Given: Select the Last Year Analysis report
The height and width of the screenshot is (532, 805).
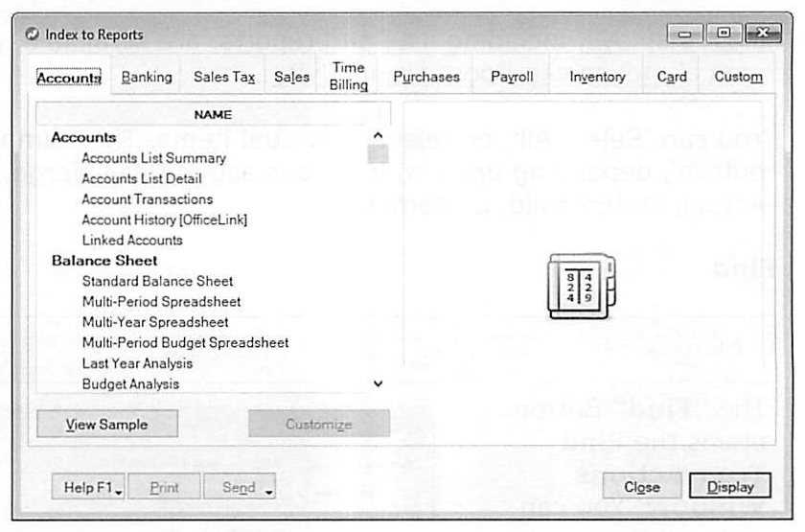Looking at the screenshot, I should coord(137,363).
